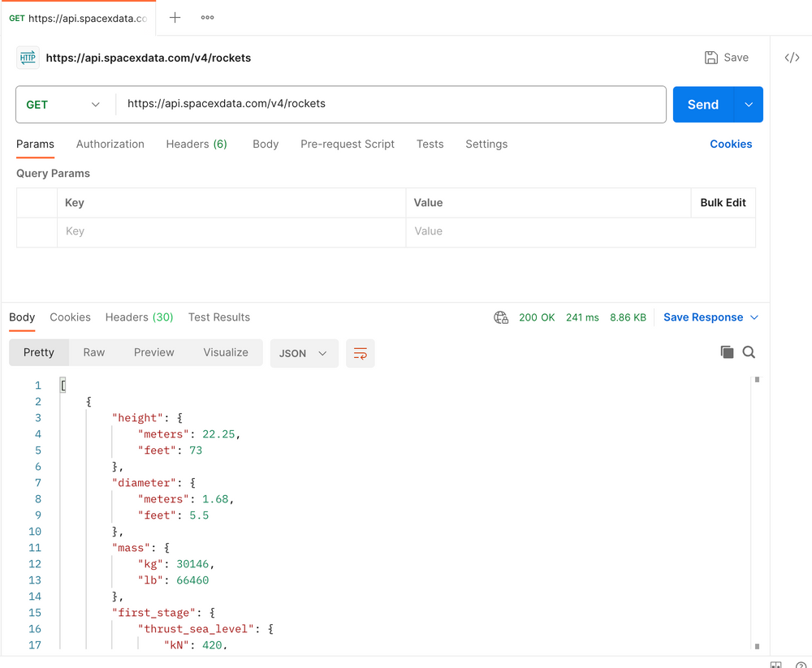Click the Save request icon
The image size is (812, 668).
(x=725, y=57)
